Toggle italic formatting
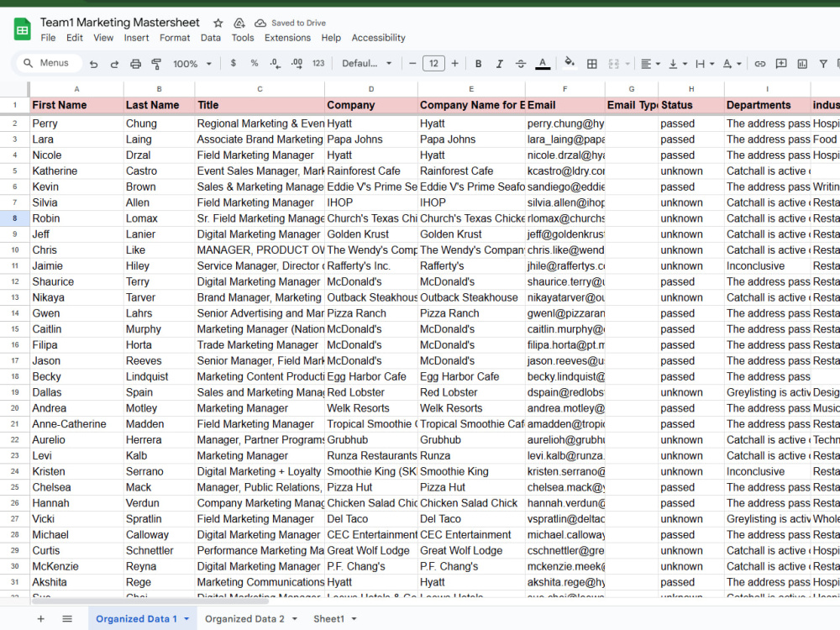The width and height of the screenshot is (840, 630). 499,64
